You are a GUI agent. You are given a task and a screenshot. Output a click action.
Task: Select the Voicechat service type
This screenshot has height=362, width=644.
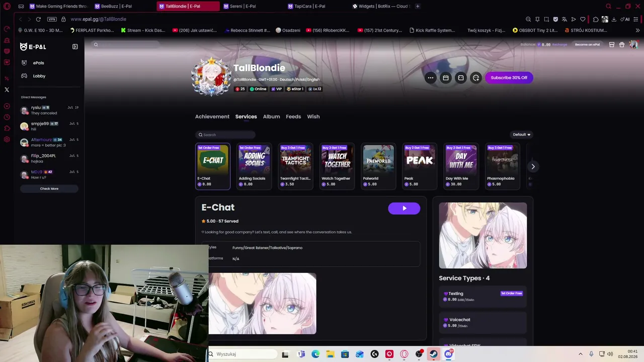[x=482, y=322]
